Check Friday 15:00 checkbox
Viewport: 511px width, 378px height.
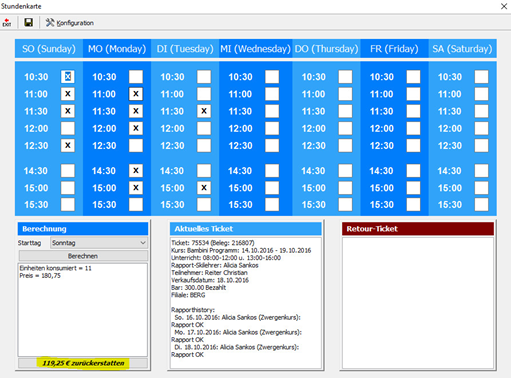click(413, 188)
